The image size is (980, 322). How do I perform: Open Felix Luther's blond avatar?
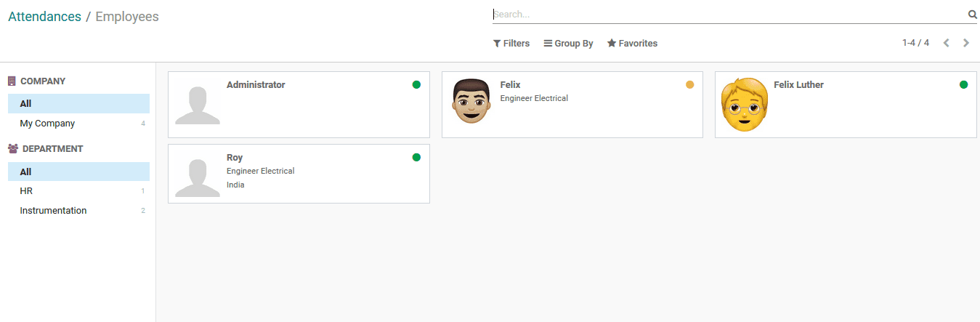coord(745,104)
